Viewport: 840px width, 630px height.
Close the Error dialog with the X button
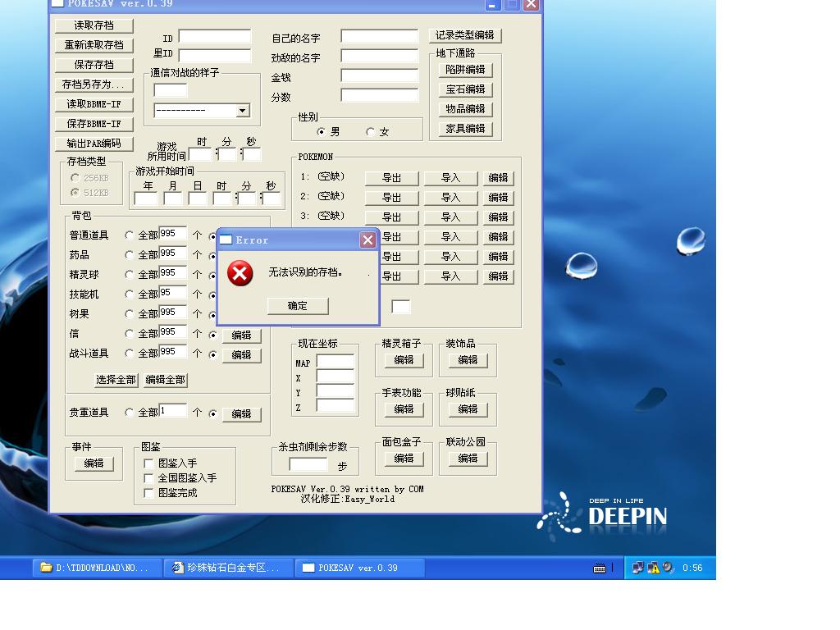pyautogui.click(x=367, y=240)
